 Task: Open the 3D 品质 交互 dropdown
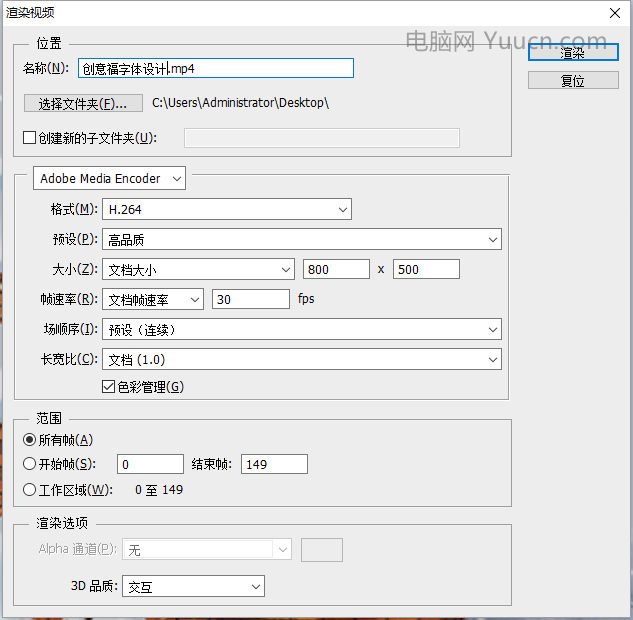point(193,586)
